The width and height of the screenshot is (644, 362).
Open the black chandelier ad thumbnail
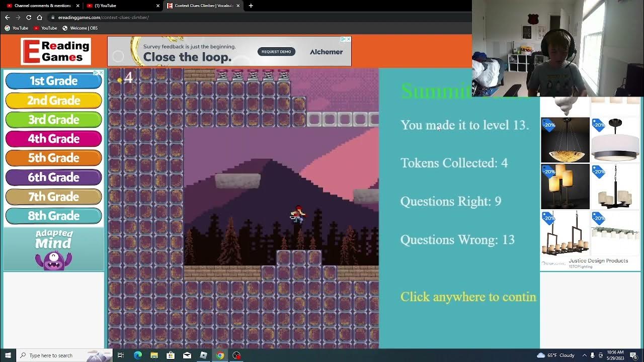(x=615, y=187)
